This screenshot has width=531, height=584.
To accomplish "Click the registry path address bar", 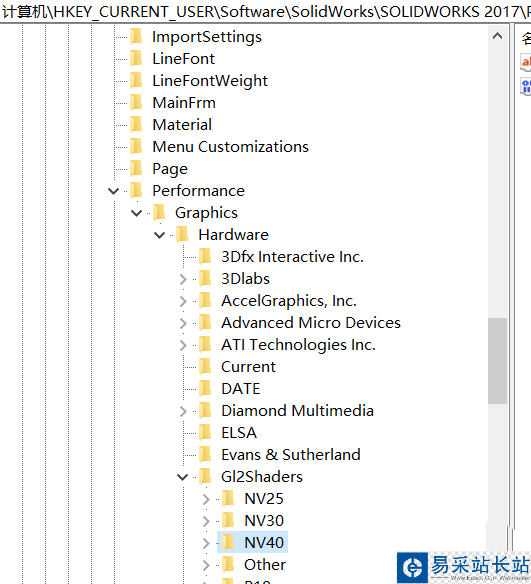I will coord(266,11).
